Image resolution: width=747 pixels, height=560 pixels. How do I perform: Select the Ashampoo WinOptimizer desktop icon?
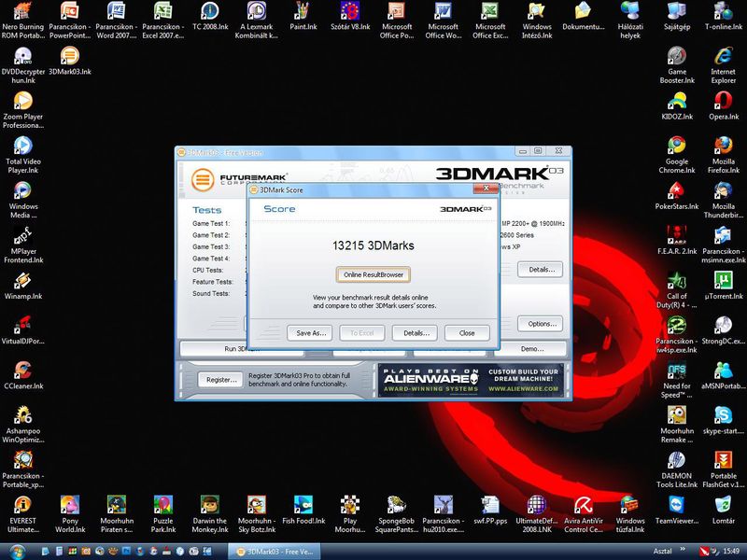point(22,425)
